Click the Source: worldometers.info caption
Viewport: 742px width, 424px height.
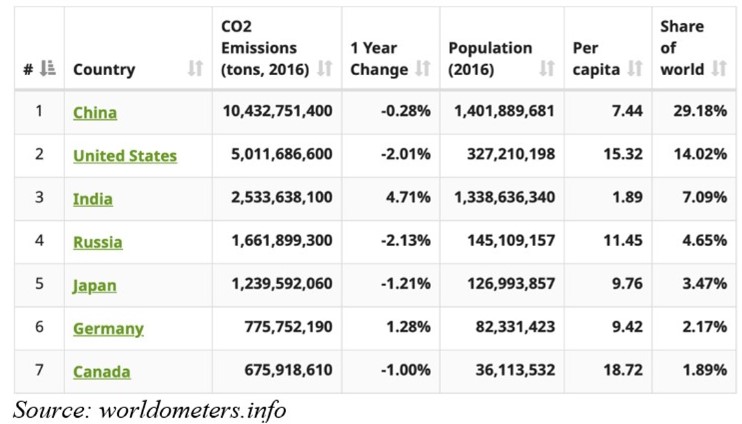point(150,409)
